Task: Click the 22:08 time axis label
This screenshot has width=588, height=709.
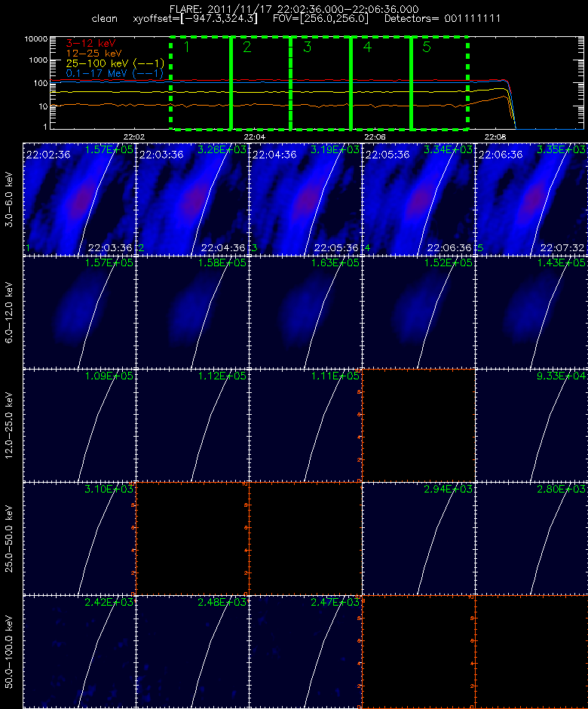Action: [495, 137]
